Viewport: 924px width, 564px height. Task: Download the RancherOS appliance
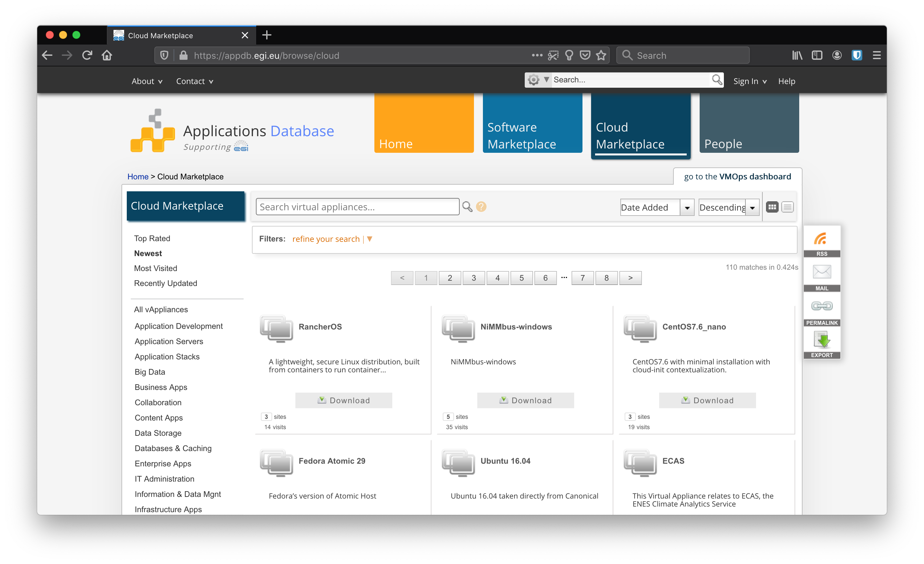pos(343,400)
